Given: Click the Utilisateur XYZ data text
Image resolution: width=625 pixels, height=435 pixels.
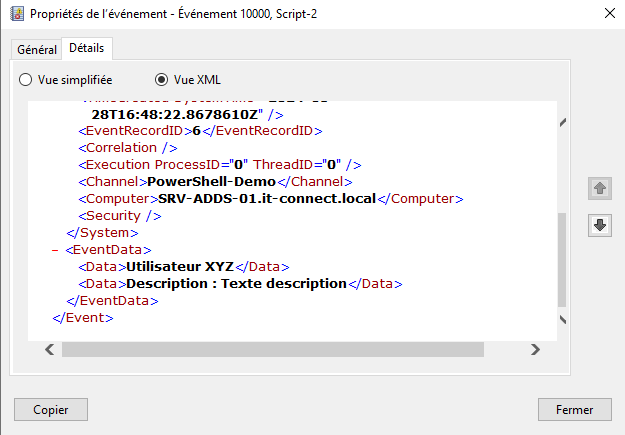Looking at the screenshot, I should [x=179, y=266].
